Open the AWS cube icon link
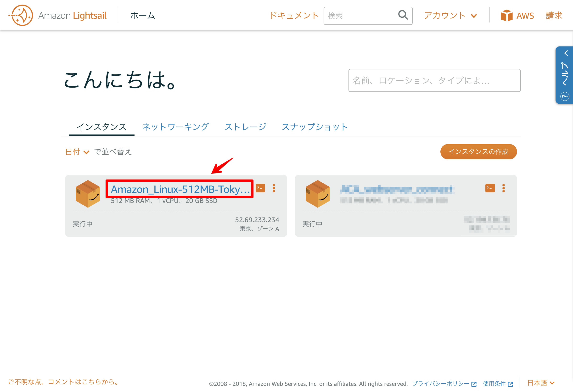573x392 pixels. (x=507, y=16)
